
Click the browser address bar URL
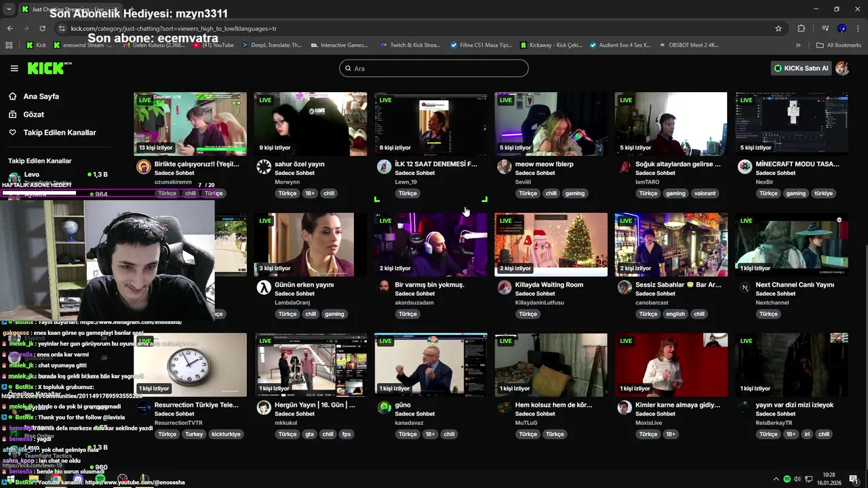174,28
